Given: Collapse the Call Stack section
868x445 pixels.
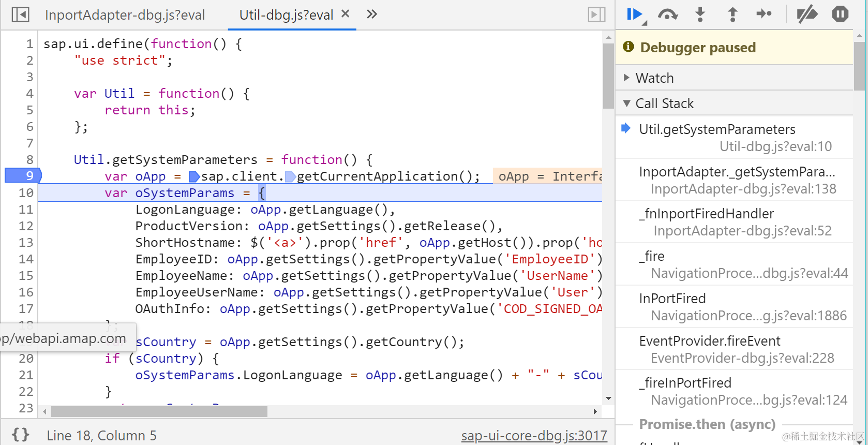Looking at the screenshot, I should pyautogui.click(x=735, y=103).
